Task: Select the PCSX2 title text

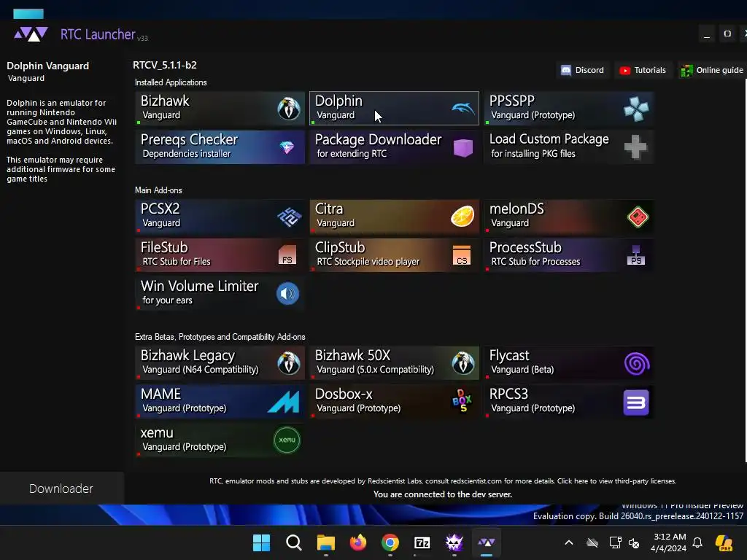Action: tap(160, 209)
